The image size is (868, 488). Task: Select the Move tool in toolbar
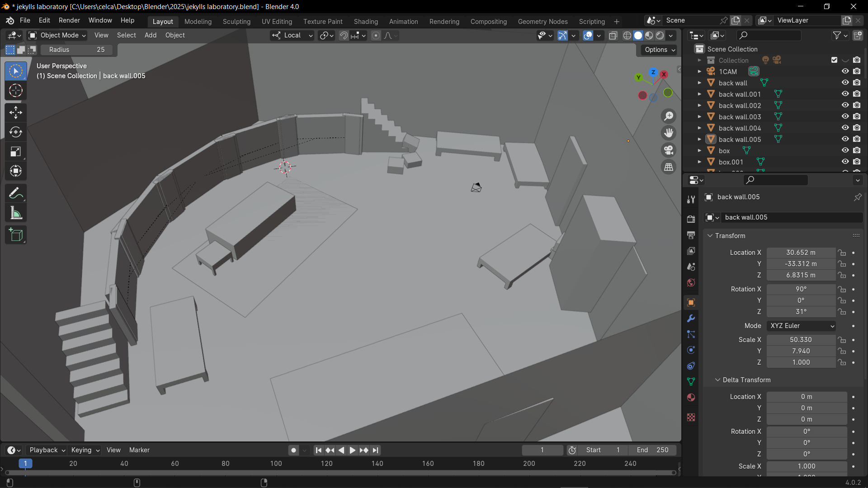point(16,112)
